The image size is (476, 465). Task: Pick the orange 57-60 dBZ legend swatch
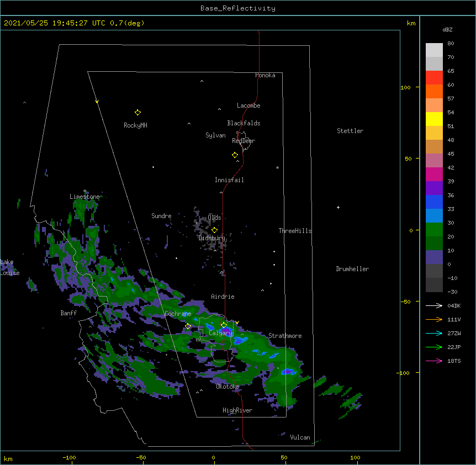point(434,91)
